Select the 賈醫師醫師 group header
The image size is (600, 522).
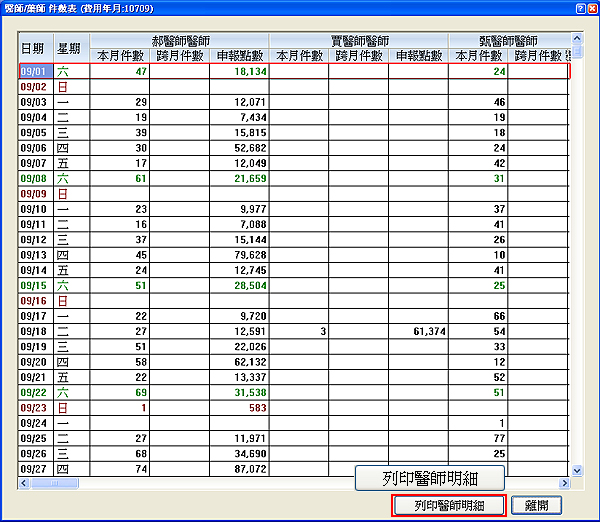click(x=358, y=41)
